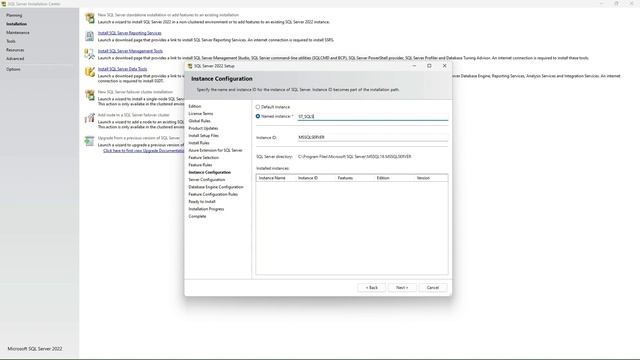This screenshot has height=360, width=640.
Task: Click the SQL Server directory path text
Action: point(354,157)
